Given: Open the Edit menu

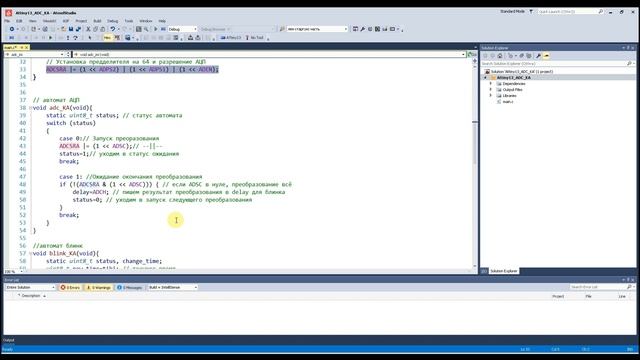Looking at the screenshot, I should point(19,21).
